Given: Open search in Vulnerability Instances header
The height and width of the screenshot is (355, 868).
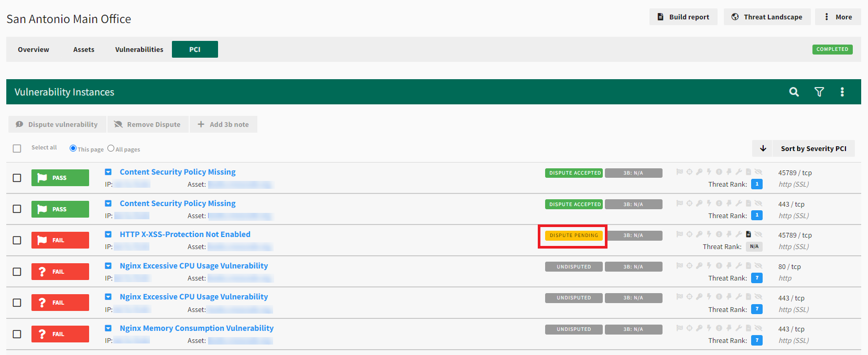Looking at the screenshot, I should tap(794, 92).
